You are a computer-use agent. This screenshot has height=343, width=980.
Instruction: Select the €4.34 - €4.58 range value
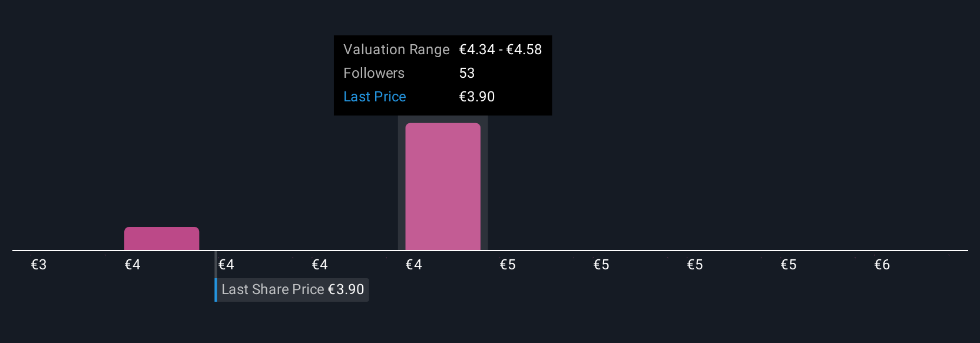[500, 50]
